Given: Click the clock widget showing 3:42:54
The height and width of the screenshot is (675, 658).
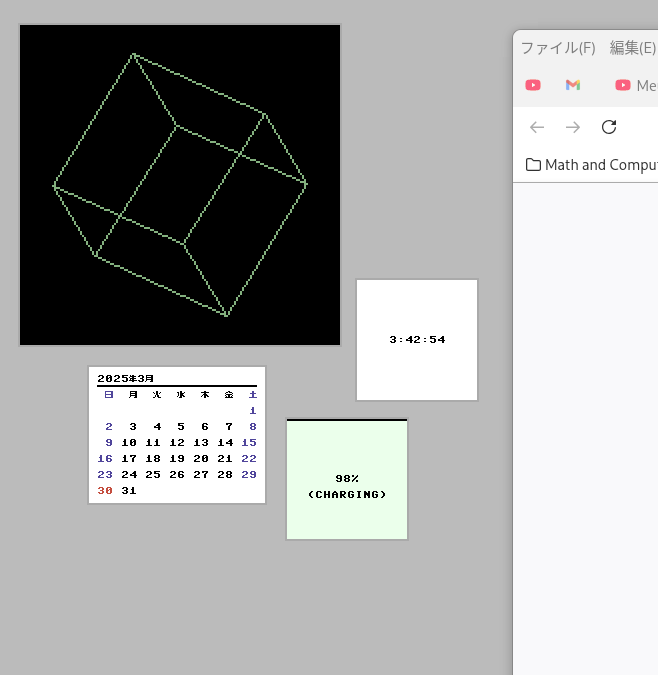Looking at the screenshot, I should 417,340.
